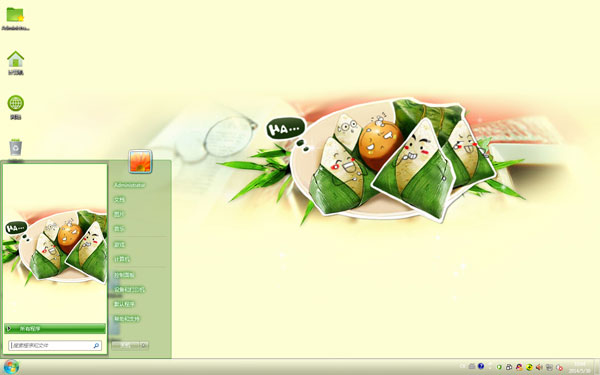
Task: Open 计算机 (Computer) in the Start menu
Action: [122, 259]
